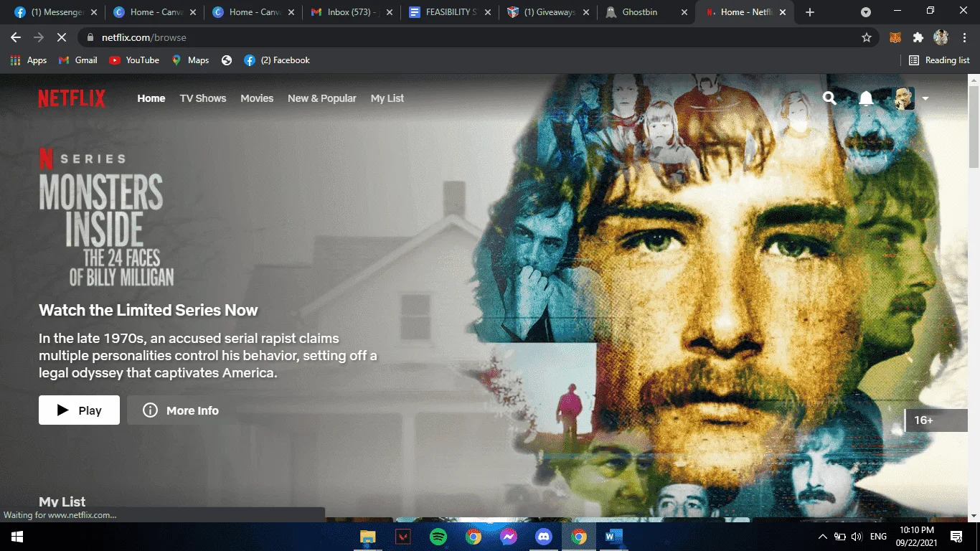Click the site lock icon in address bar
Image resolution: width=980 pixels, height=551 pixels.
click(90, 37)
